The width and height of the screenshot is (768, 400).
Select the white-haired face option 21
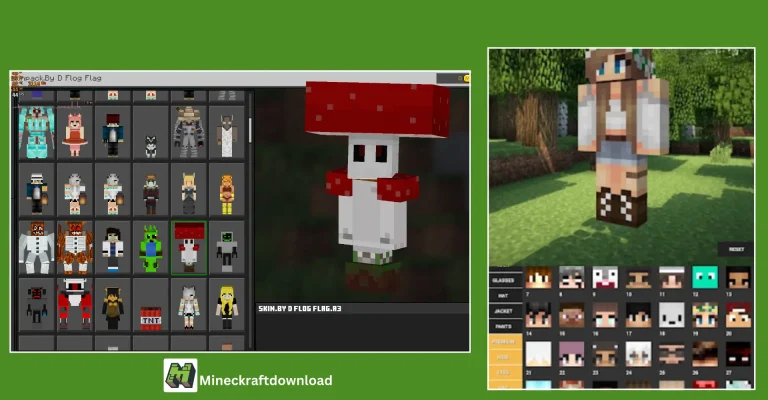pyautogui.click(x=538, y=354)
